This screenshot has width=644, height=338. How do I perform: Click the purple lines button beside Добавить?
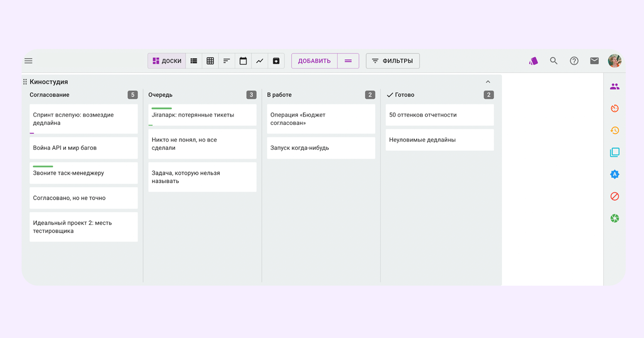(348, 61)
